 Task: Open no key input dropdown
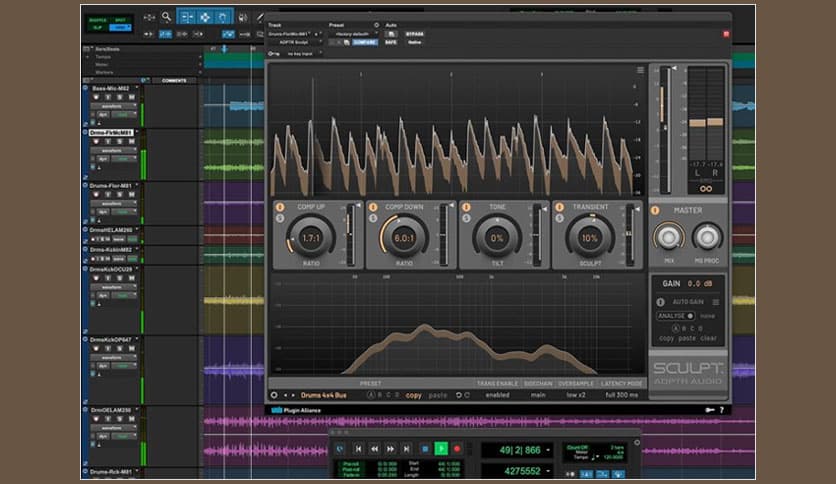(301, 53)
